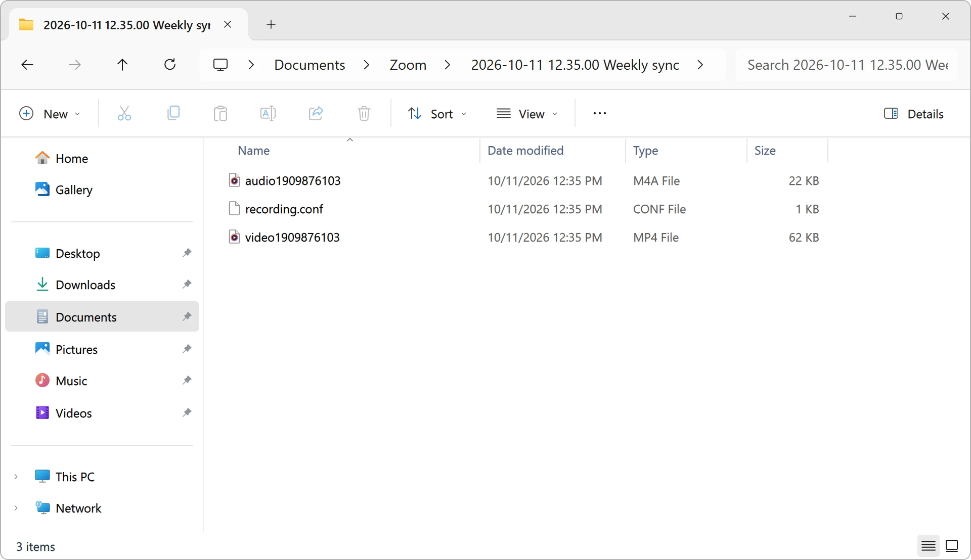Open the See more ellipsis menu

pyautogui.click(x=599, y=114)
